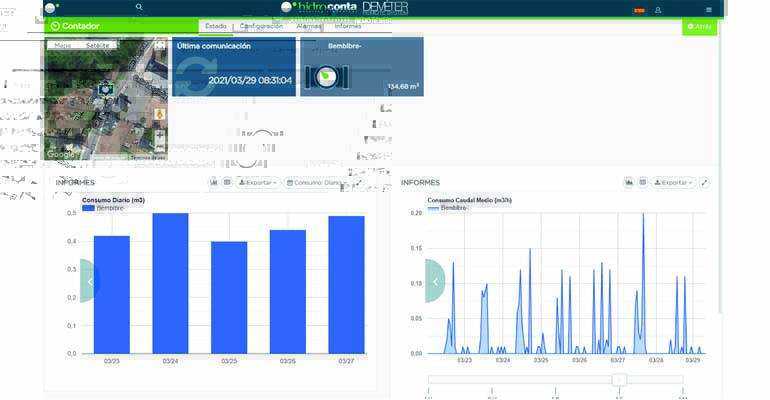The height and width of the screenshot is (400, 770).
Task: Click the 03/23 bar in the daily chart
Action: [x=112, y=294]
